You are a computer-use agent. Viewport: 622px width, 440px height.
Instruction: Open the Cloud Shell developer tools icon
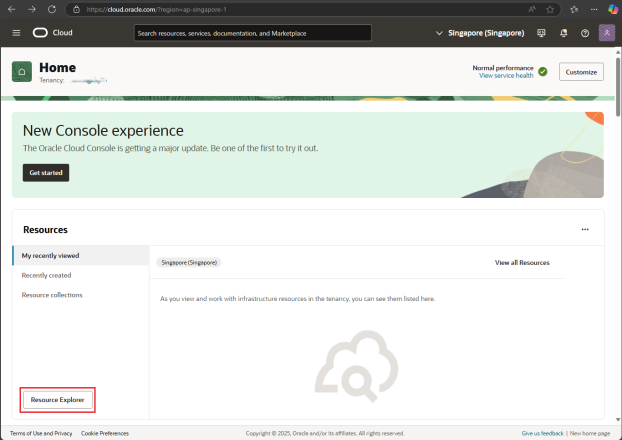(x=541, y=33)
